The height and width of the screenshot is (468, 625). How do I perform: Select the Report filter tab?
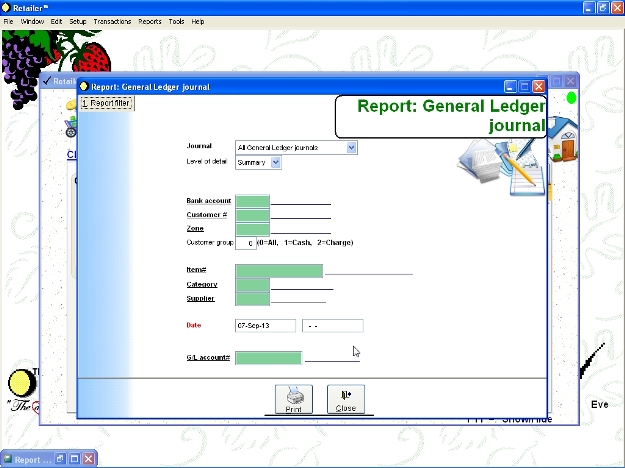pos(105,103)
